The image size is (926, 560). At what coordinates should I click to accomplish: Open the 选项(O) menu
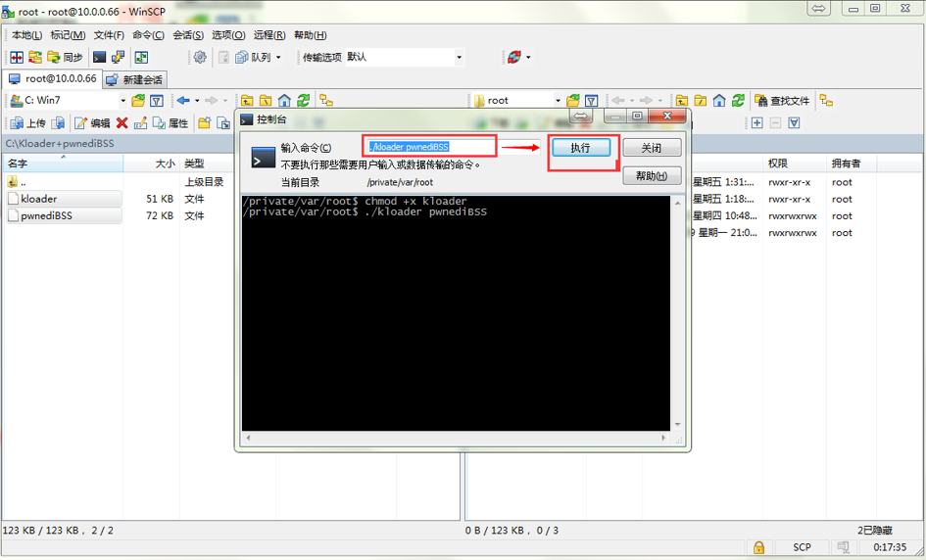tap(228, 35)
